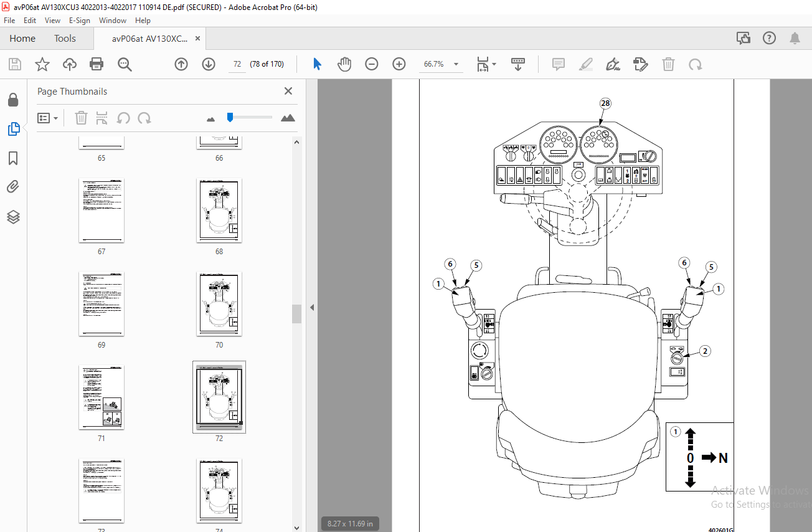
Task: Select the page 67 thumbnail
Action: 101,211
